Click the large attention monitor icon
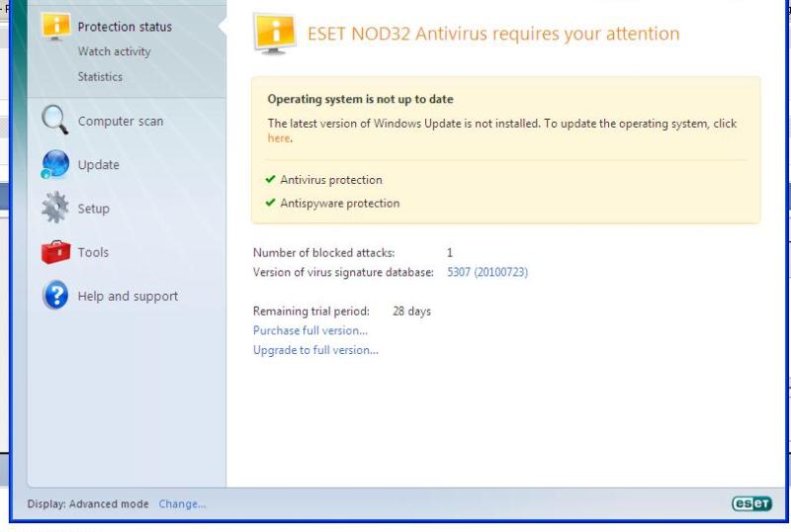Image resolution: width=791 pixels, height=532 pixels. point(275,35)
